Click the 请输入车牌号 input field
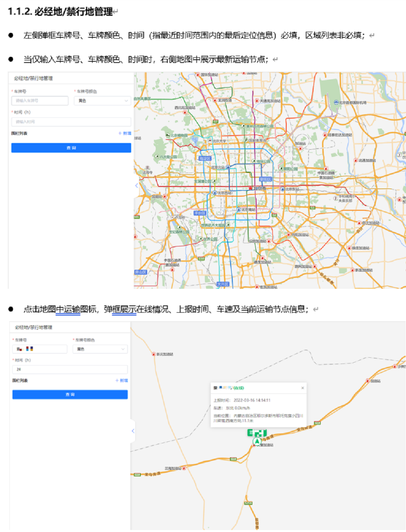 tap(40, 101)
